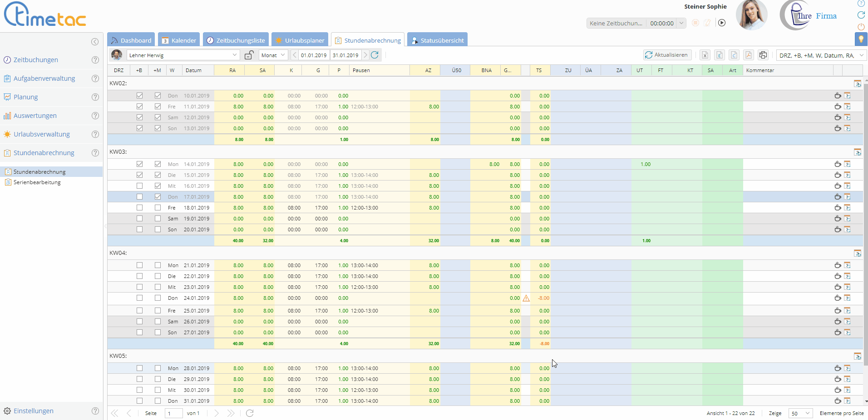
Task: Uncheck +M checkbox for 17.01.2019
Action: [x=158, y=197]
